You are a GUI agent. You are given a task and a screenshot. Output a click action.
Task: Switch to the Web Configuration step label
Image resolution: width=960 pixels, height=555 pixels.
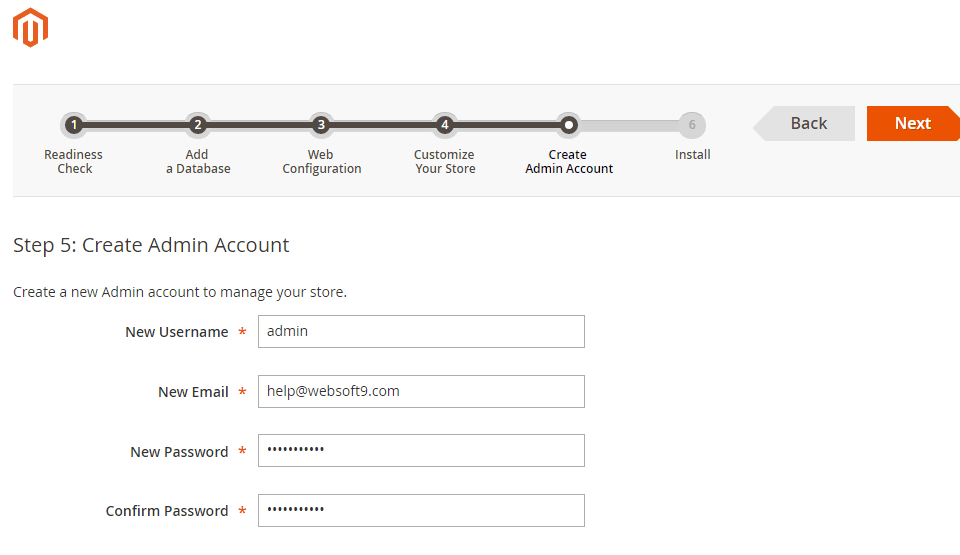click(321, 162)
